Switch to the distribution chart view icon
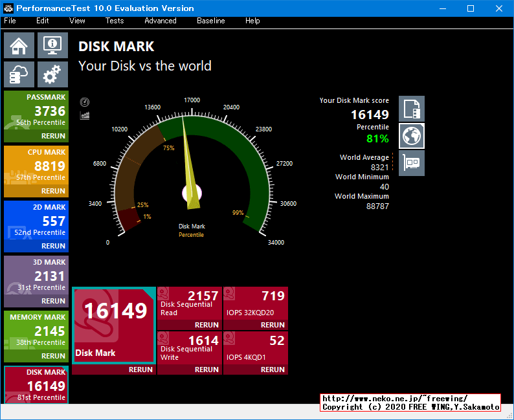Image resolution: width=514 pixels, height=420 pixels. tap(84, 115)
